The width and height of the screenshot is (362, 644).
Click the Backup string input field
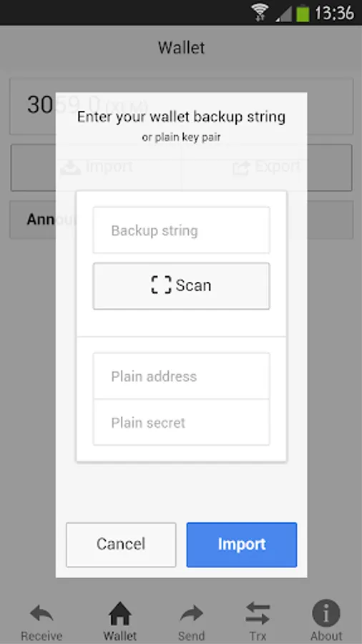tap(182, 230)
